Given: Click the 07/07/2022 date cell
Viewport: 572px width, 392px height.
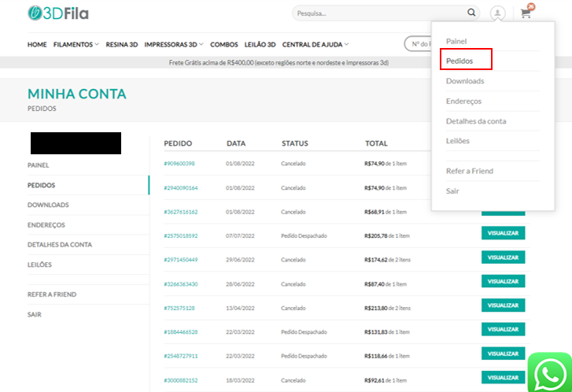Looking at the screenshot, I should point(240,236).
